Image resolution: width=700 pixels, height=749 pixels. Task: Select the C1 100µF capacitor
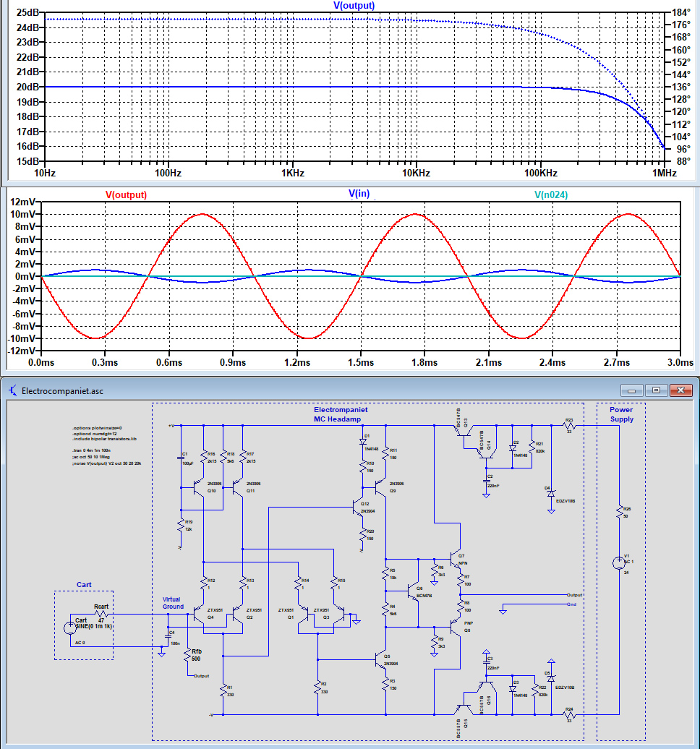181,458
